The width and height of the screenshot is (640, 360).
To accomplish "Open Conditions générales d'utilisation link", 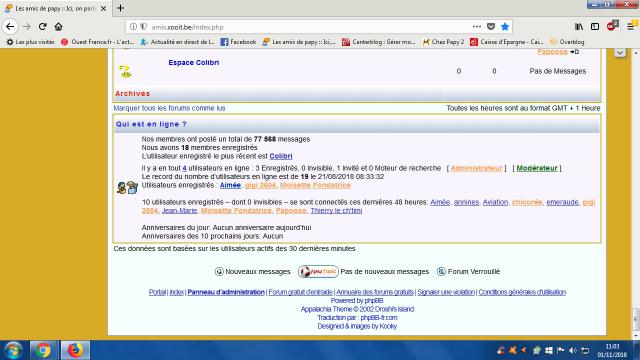I will (x=522, y=292).
